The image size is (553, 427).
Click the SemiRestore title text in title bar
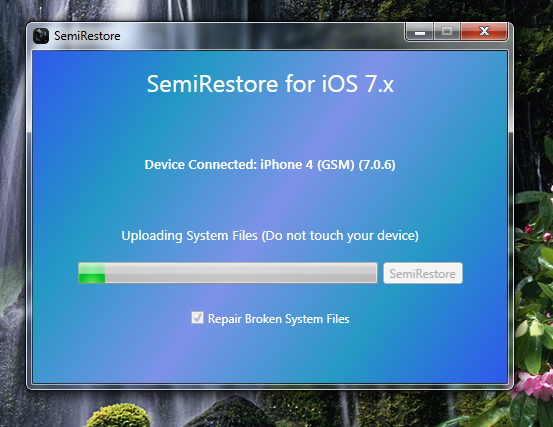87,36
